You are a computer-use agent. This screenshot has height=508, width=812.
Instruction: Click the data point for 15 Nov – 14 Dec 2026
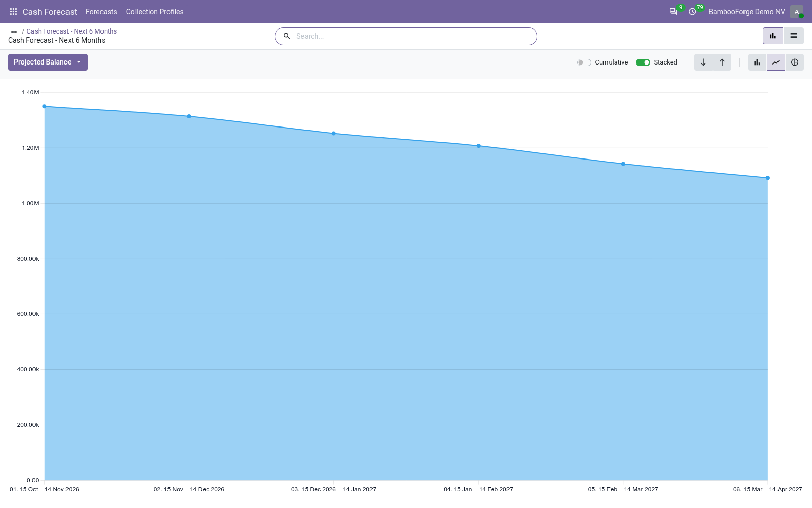coord(189,116)
